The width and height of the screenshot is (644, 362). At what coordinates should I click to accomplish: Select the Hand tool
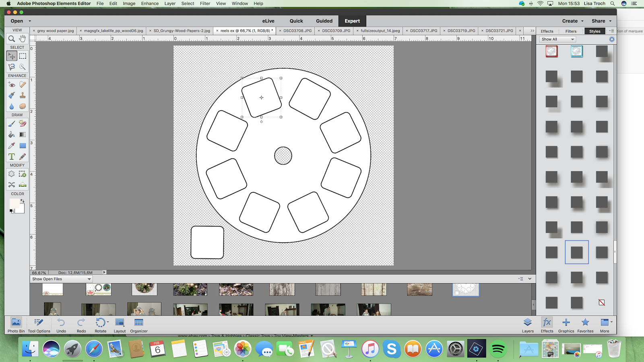click(x=23, y=39)
